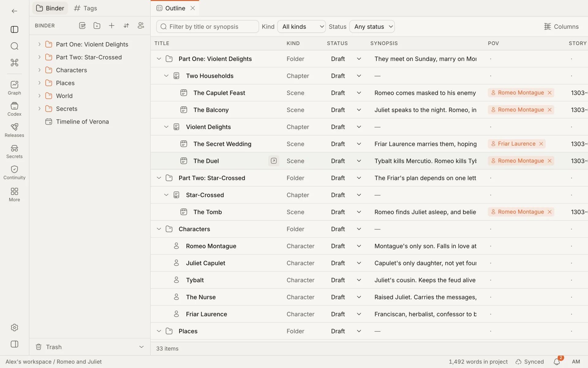This screenshot has height=368, width=588.
Task: Sort the Binder items
Action: [x=126, y=26]
